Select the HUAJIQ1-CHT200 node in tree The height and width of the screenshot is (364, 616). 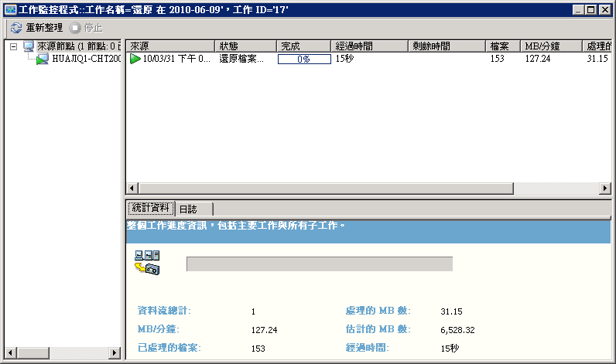click(x=87, y=59)
